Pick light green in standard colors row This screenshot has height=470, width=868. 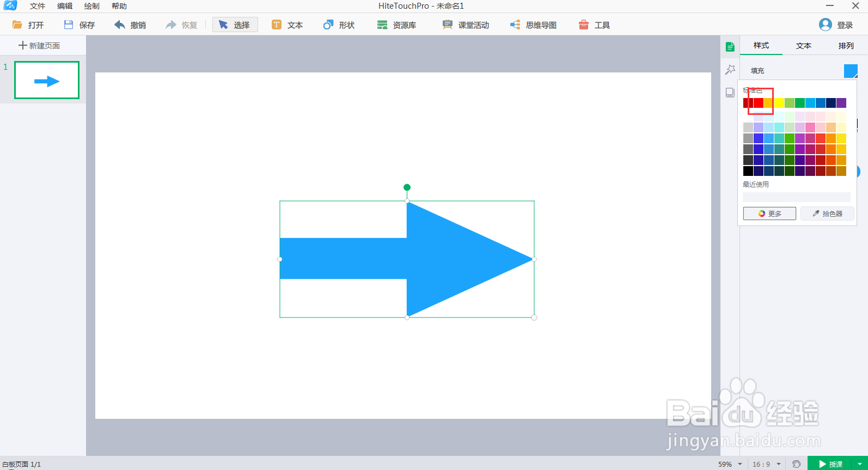tap(790, 103)
